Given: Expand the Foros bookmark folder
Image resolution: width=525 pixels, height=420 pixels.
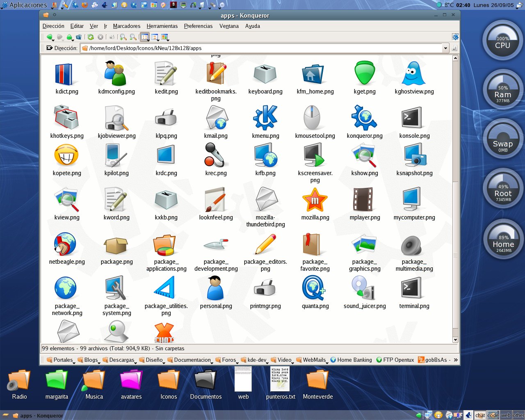Looking at the screenshot, I should tap(226, 360).
